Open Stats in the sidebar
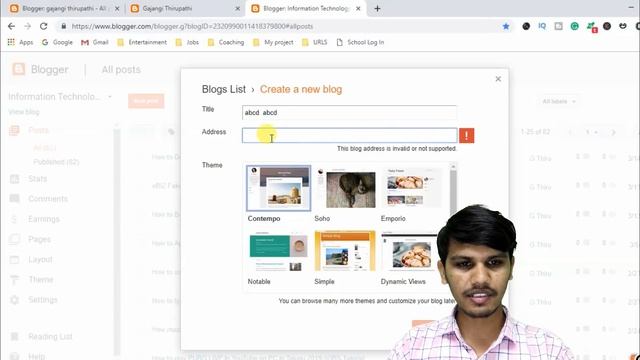Viewport: 640px width, 360px height. [x=38, y=179]
